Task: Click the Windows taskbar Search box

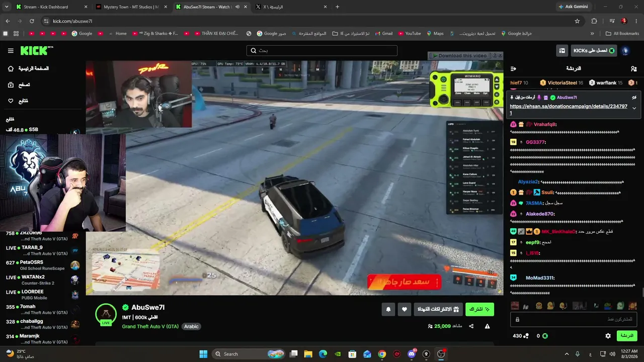Action: click(x=249, y=354)
